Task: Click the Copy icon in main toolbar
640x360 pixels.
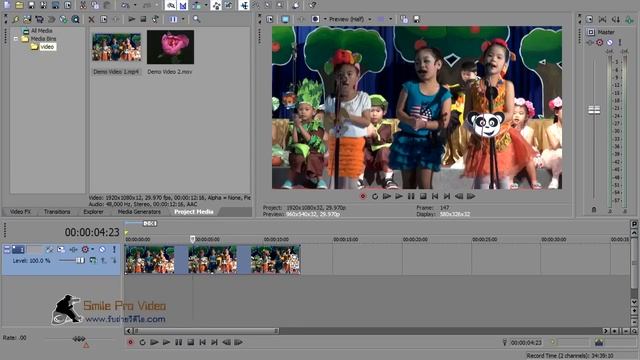Action: click(x=95, y=5)
